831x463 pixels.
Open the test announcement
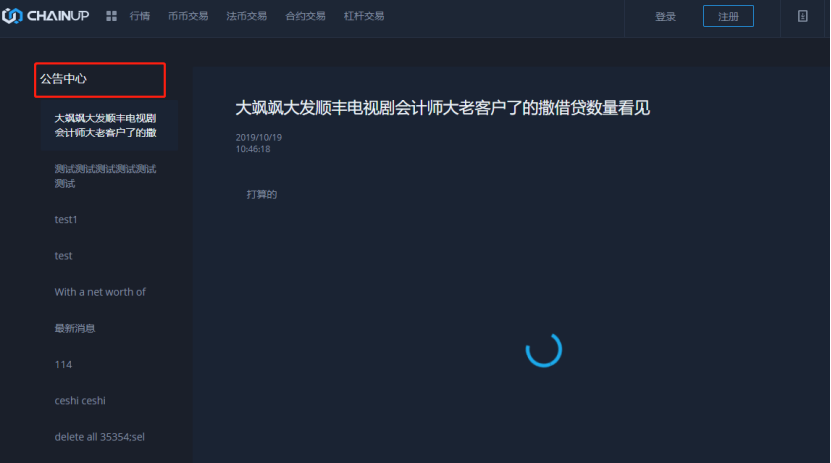pyautogui.click(x=63, y=256)
